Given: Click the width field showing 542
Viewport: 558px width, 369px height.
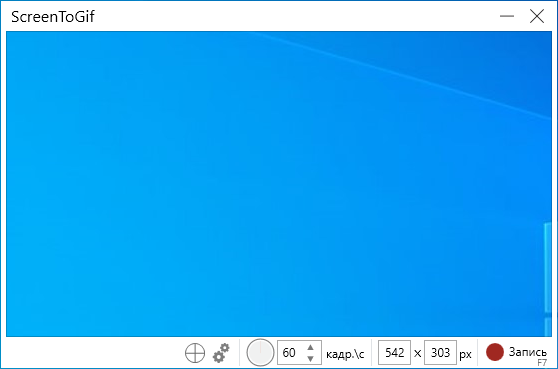Looking at the screenshot, I should click(x=394, y=352).
